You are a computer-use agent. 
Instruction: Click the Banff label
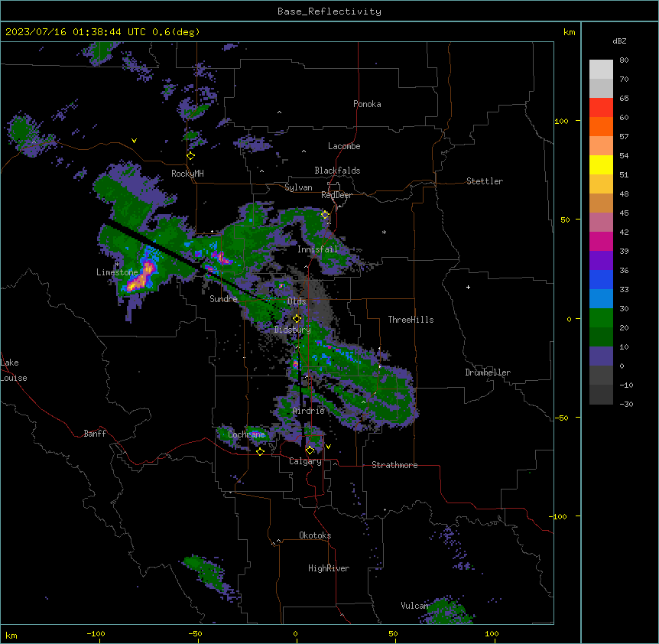[x=95, y=434]
